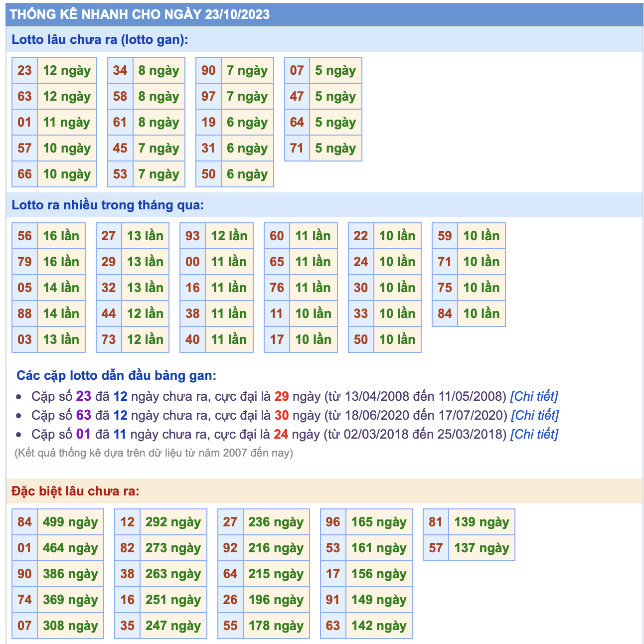Select number 64 in the '5 ngày' row
The width and height of the screenshot is (644, 644).
(297, 122)
